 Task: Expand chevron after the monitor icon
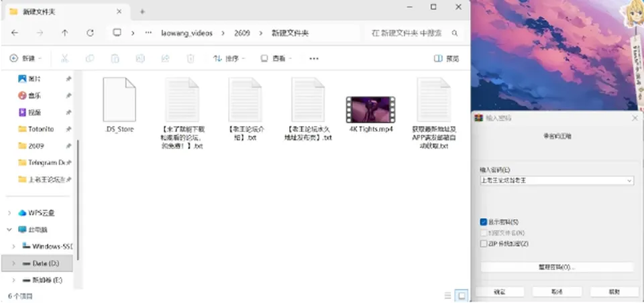(133, 34)
